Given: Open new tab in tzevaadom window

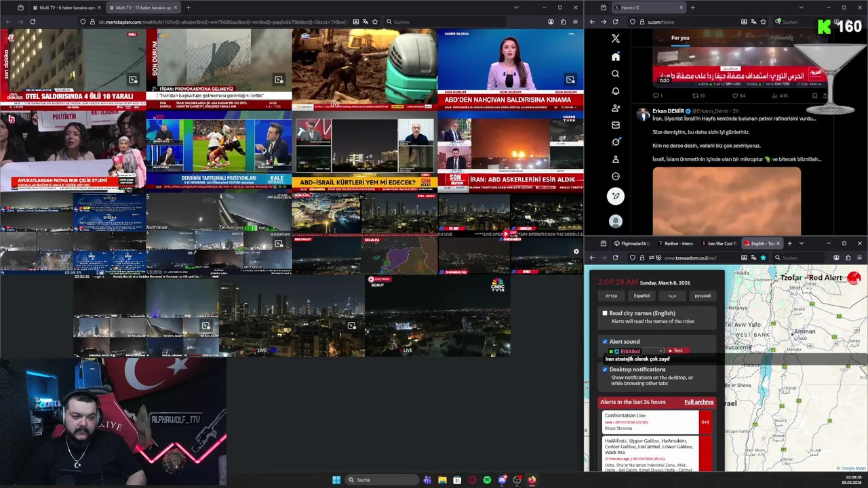Looking at the screenshot, I should (x=789, y=243).
